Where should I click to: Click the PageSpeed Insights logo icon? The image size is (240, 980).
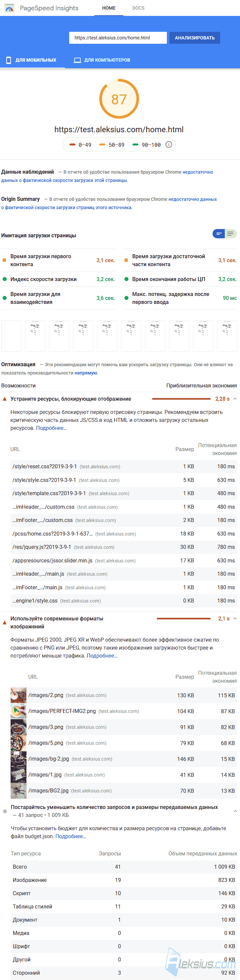9,8
